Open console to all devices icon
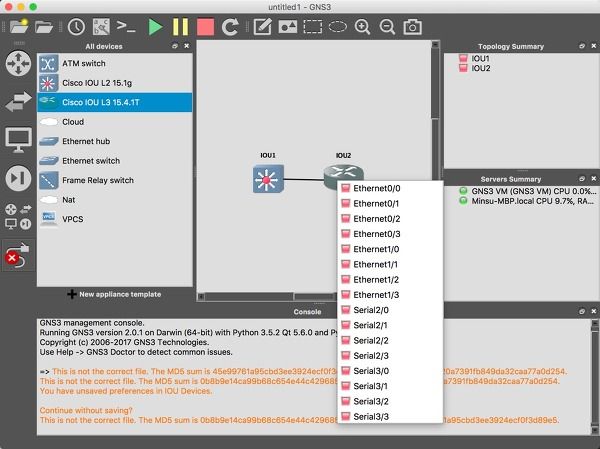 click(x=126, y=27)
